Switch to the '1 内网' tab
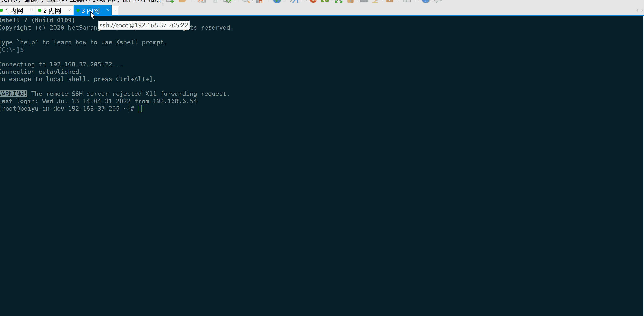 14,10
